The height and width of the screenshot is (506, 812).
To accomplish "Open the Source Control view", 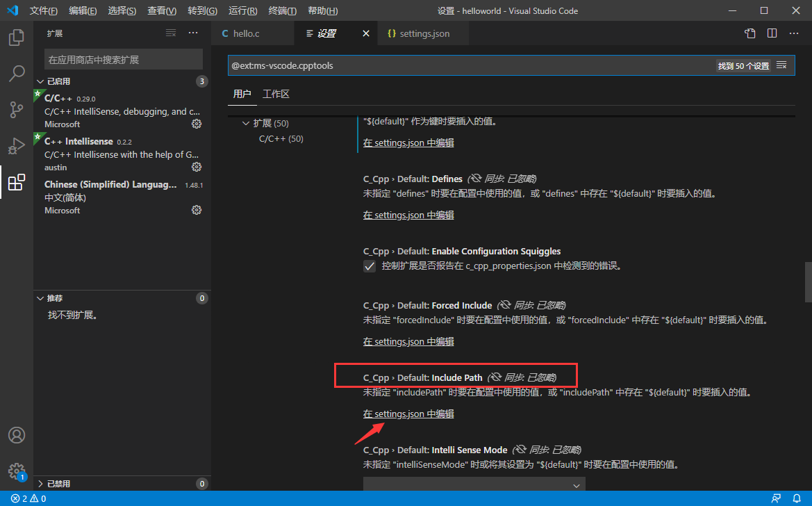I will (x=17, y=110).
